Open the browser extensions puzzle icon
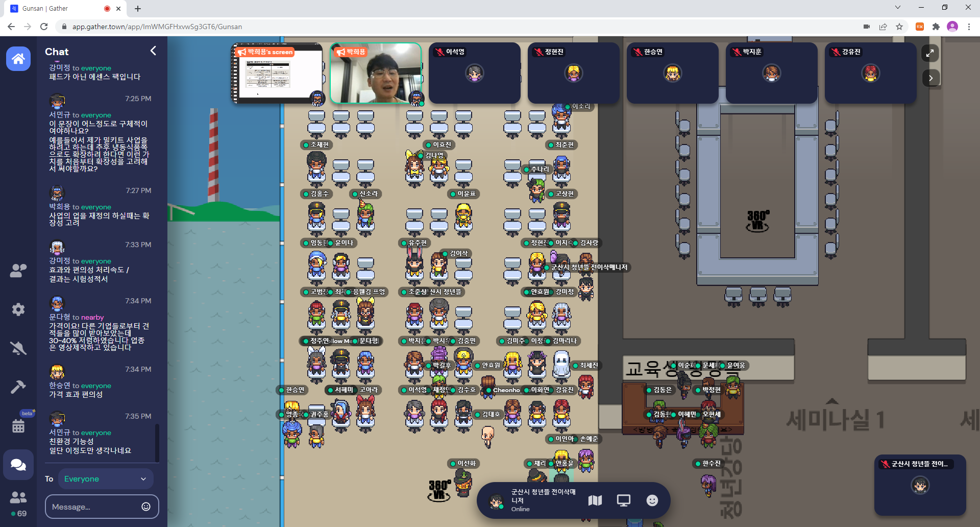 coord(936,27)
